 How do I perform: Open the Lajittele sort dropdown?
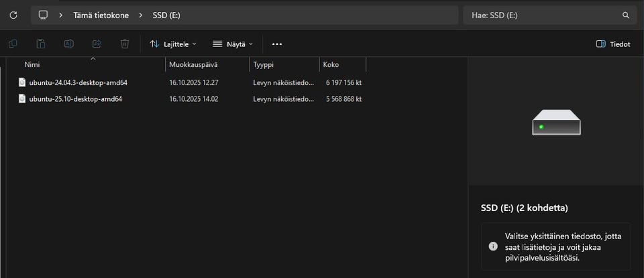pos(173,44)
